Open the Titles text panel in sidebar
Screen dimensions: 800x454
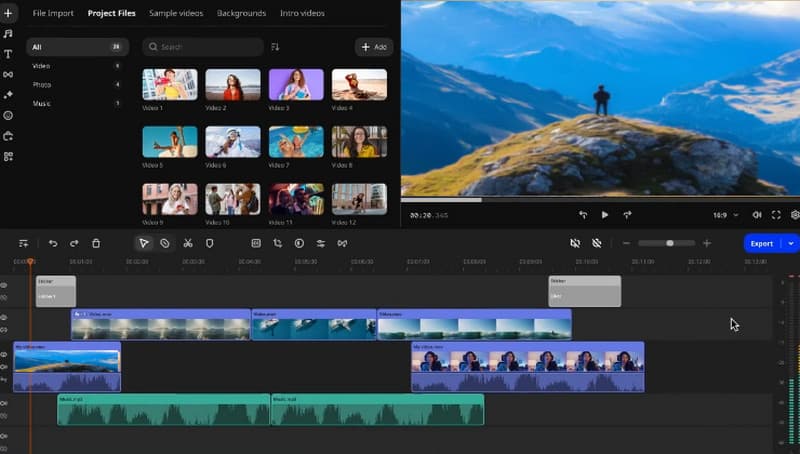[8, 54]
